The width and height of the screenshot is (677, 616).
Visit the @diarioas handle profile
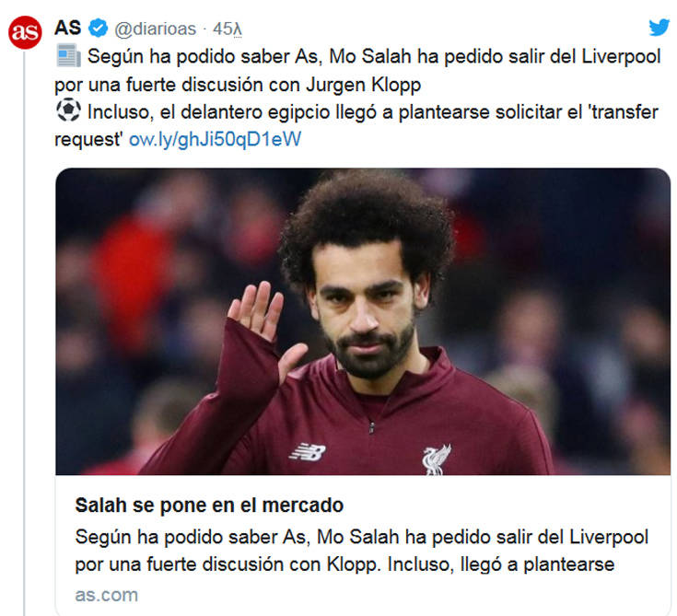pos(155,29)
